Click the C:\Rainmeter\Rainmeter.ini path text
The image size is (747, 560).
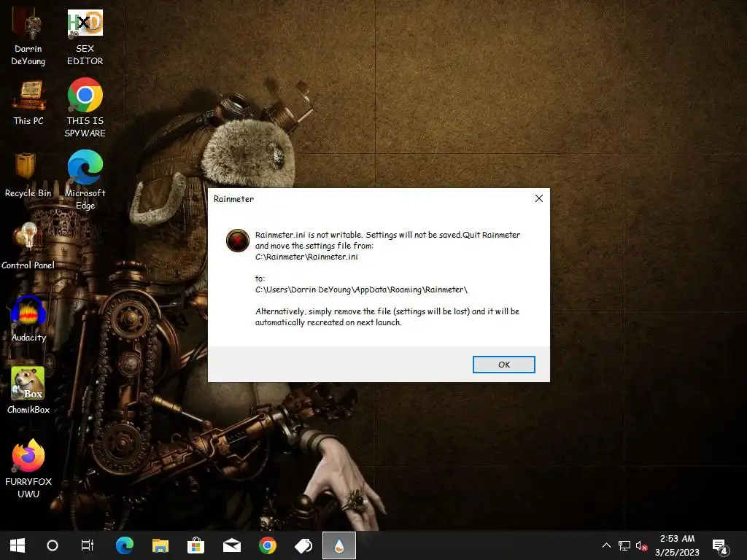tap(306, 257)
